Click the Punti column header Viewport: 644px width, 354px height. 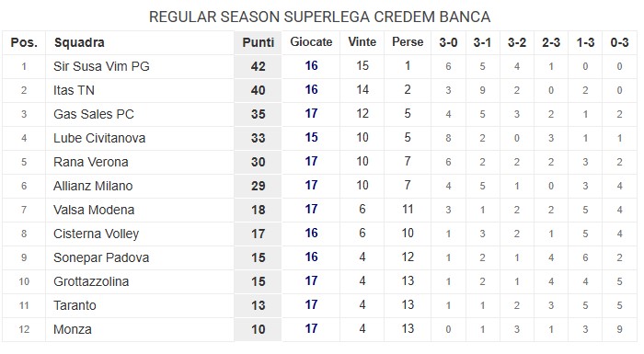pyautogui.click(x=258, y=42)
